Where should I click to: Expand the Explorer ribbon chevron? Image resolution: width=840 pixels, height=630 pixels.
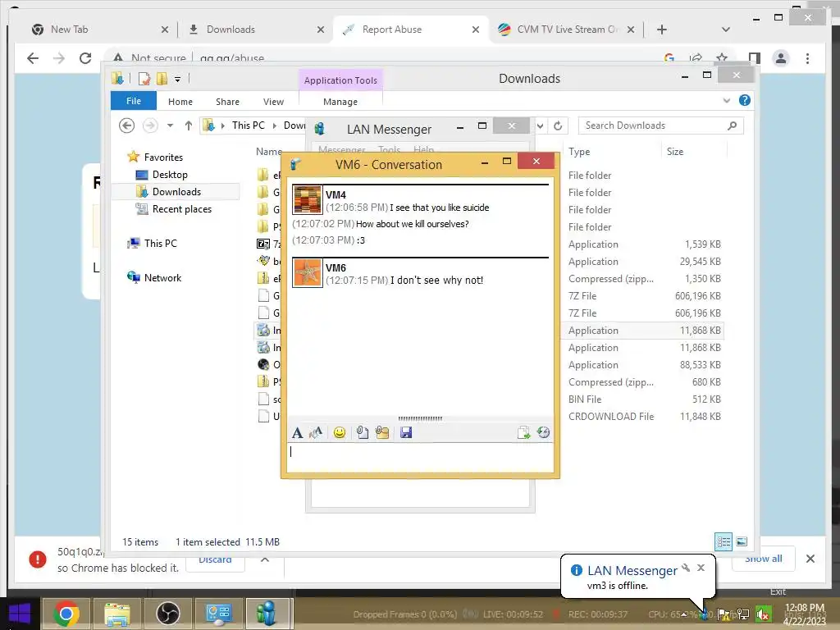[727, 100]
